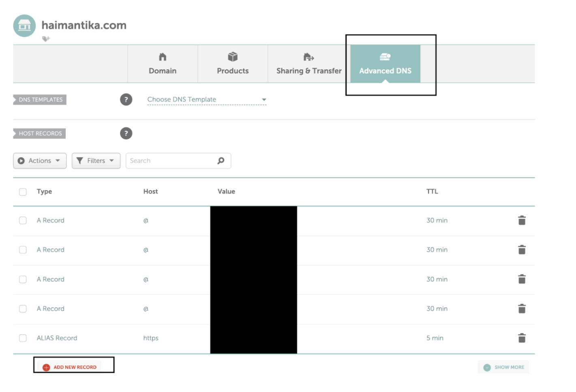Click the tag icon under domain name
Screen dimensions: 576x392
click(46, 39)
